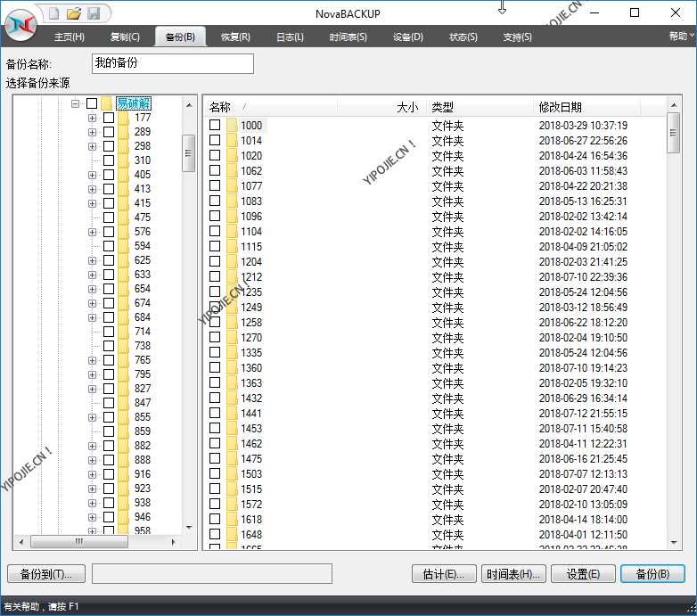
Task: Open the 帮助 dropdown menu at top right
Action: (x=678, y=37)
